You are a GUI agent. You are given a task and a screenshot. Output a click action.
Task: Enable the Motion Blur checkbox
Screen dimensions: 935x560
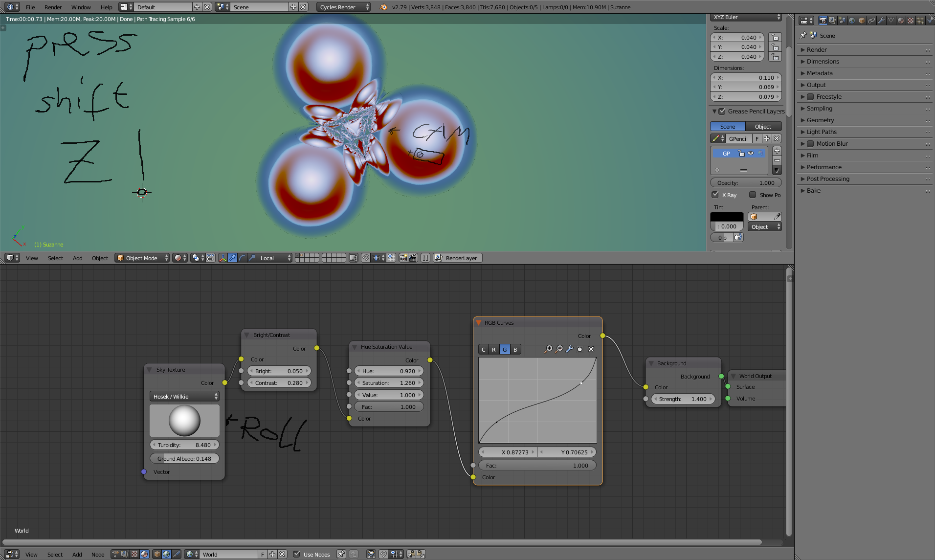pyautogui.click(x=810, y=144)
